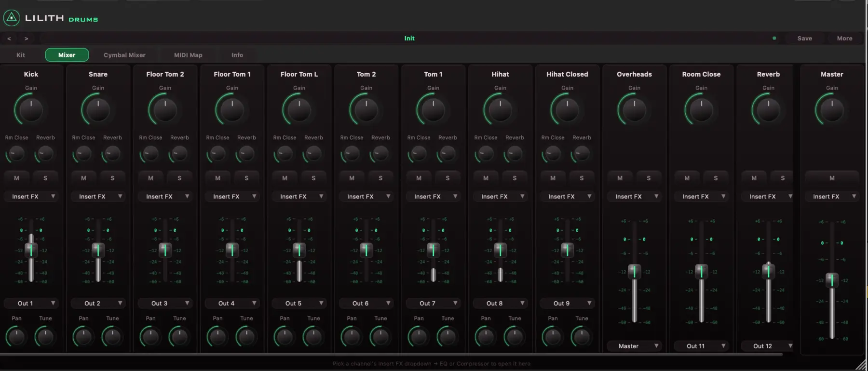
Task: Mute the Overheads channel
Action: point(620,178)
